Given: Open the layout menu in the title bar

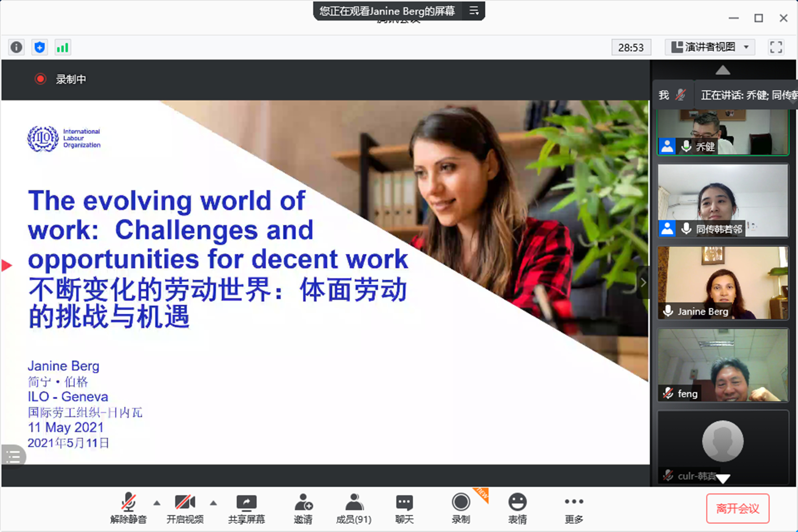Looking at the screenshot, I should click(x=474, y=11).
